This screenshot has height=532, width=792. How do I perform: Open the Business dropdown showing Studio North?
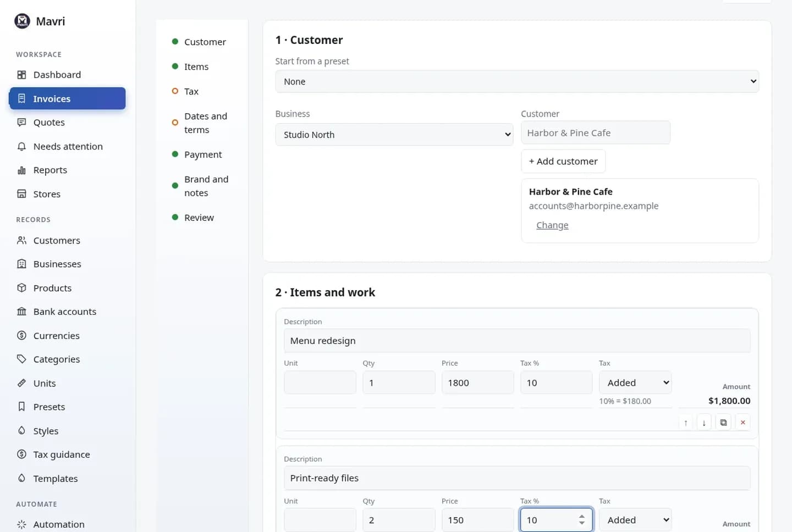click(394, 135)
